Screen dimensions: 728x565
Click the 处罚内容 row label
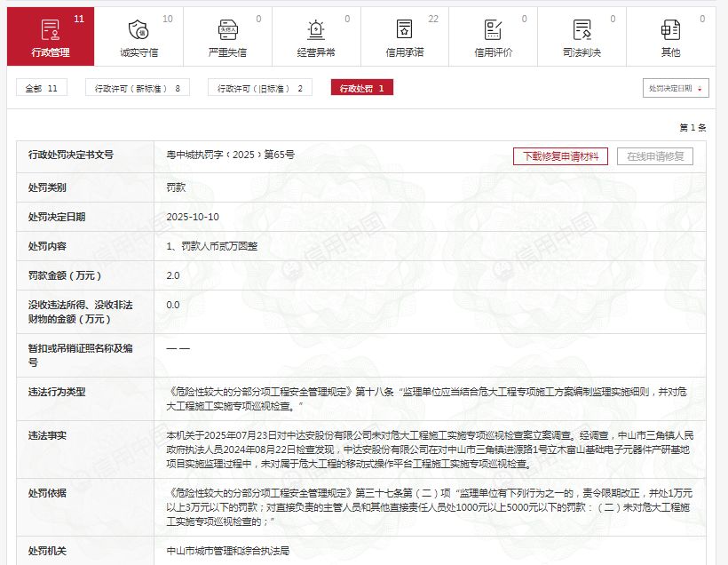(47, 246)
